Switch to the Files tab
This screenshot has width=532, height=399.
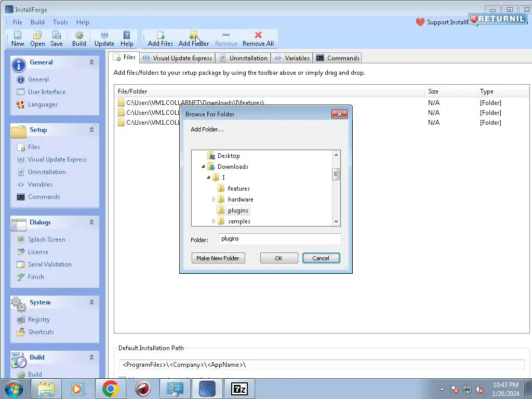coord(125,57)
